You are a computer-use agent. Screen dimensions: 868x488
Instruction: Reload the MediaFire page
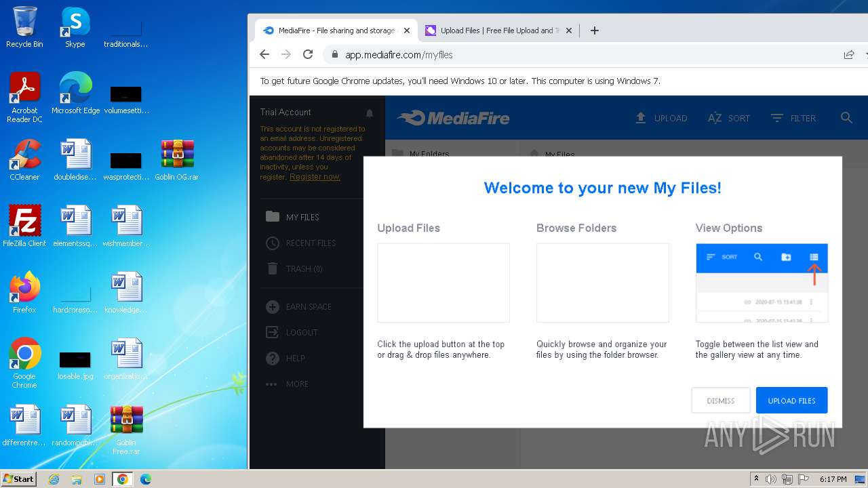point(308,54)
